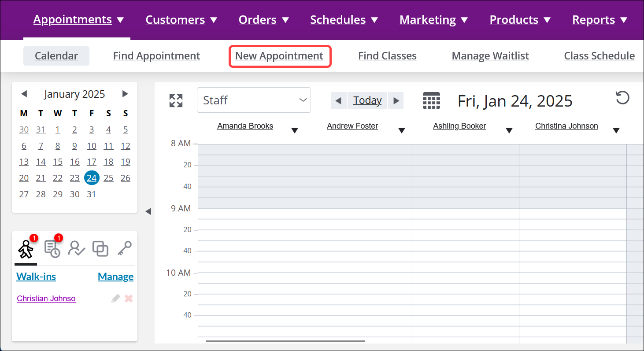Open the Appointments menu

tap(79, 20)
